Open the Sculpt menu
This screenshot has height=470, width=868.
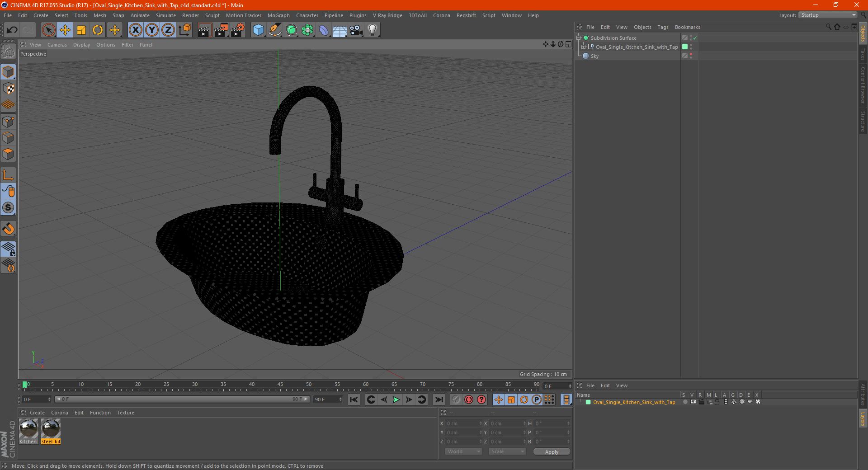click(x=212, y=15)
